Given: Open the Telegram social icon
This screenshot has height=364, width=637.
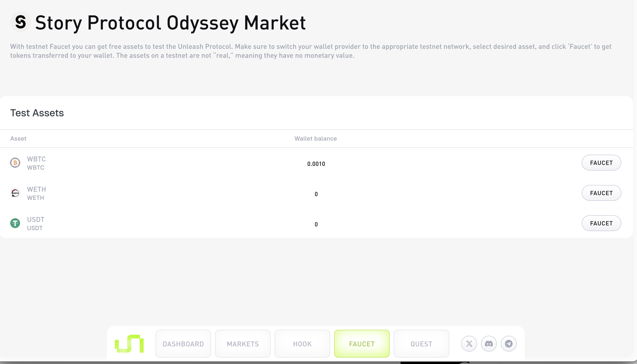Looking at the screenshot, I should point(509,344).
